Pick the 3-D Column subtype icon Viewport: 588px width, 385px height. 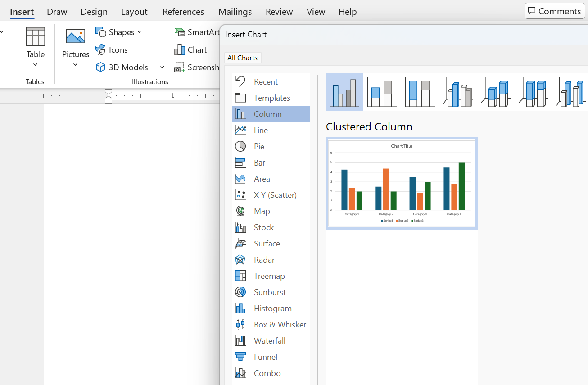(571, 92)
